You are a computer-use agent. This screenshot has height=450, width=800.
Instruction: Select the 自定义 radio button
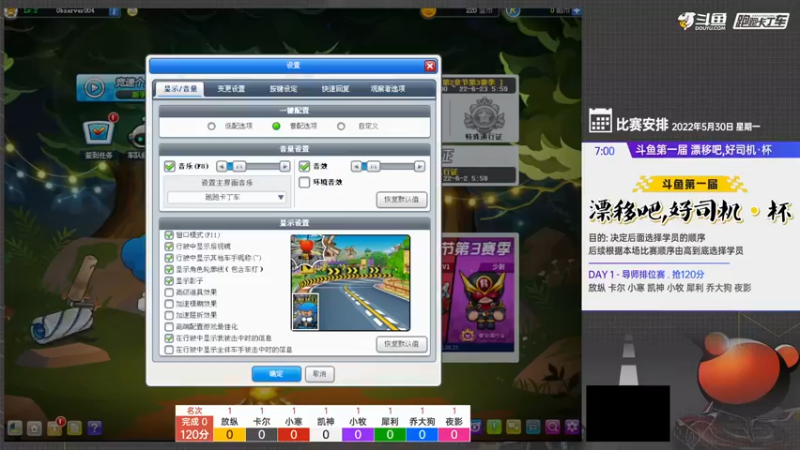click(x=341, y=126)
